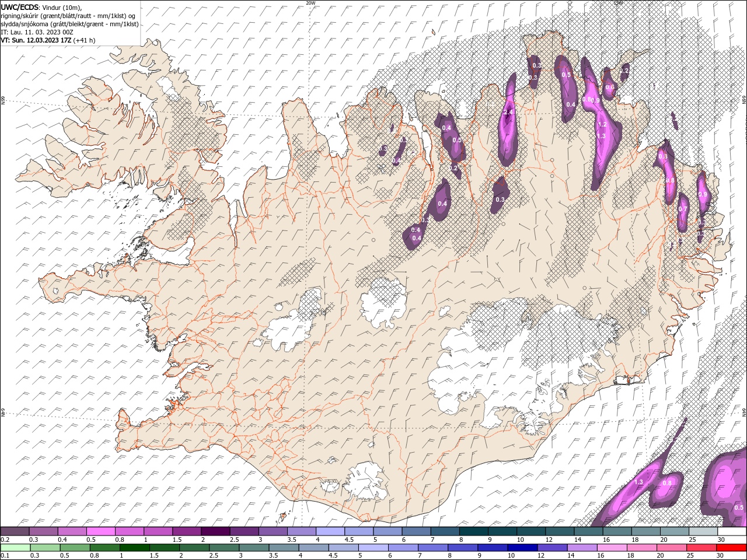Click the '1.2' precipitation value in northeast band
747x560 pixels.
tap(602, 124)
